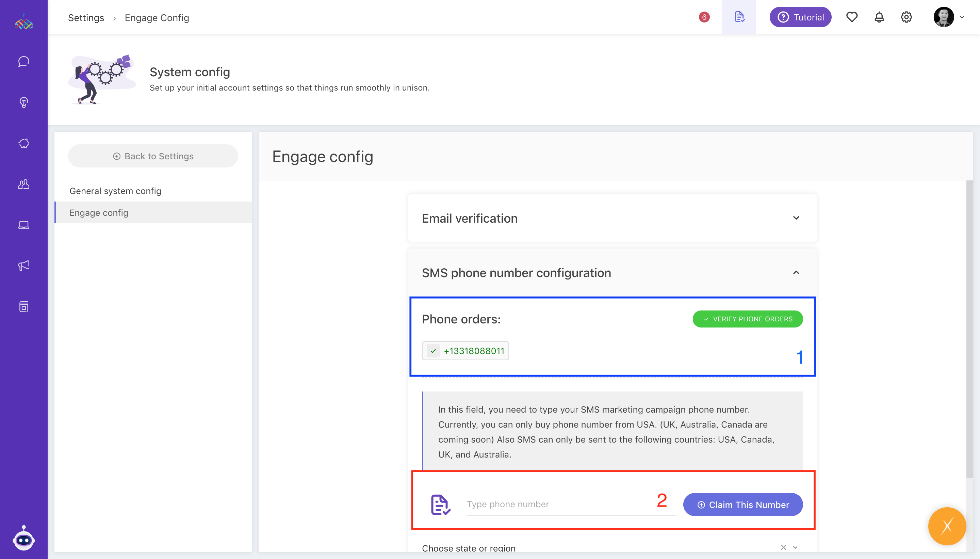Click the orange X floating button

[947, 526]
